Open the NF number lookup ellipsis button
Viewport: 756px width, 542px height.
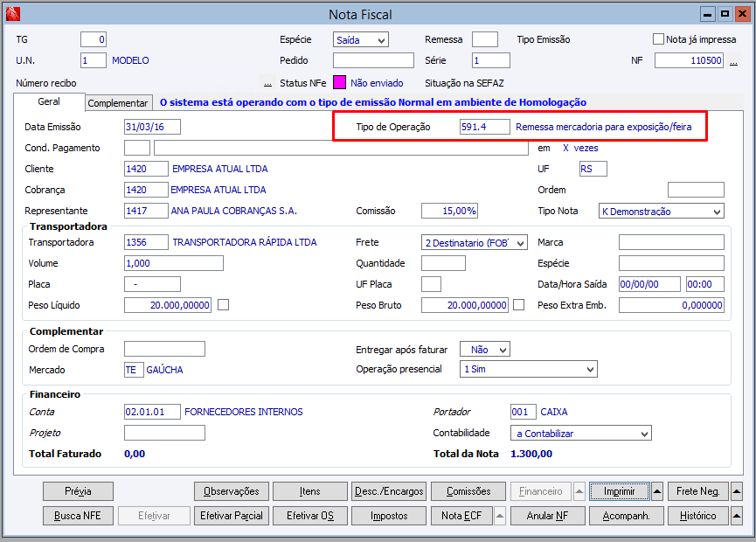pyautogui.click(x=733, y=61)
